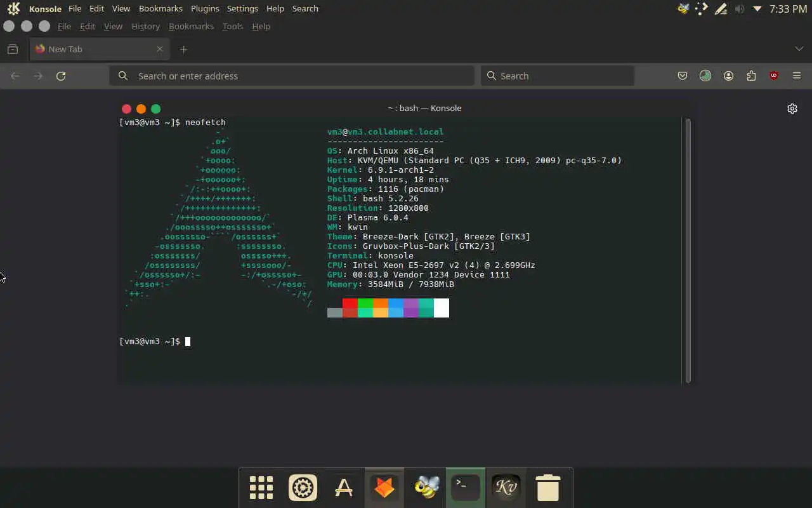
Task: Open the KDE Connect dots tray icon
Action: click(702, 9)
